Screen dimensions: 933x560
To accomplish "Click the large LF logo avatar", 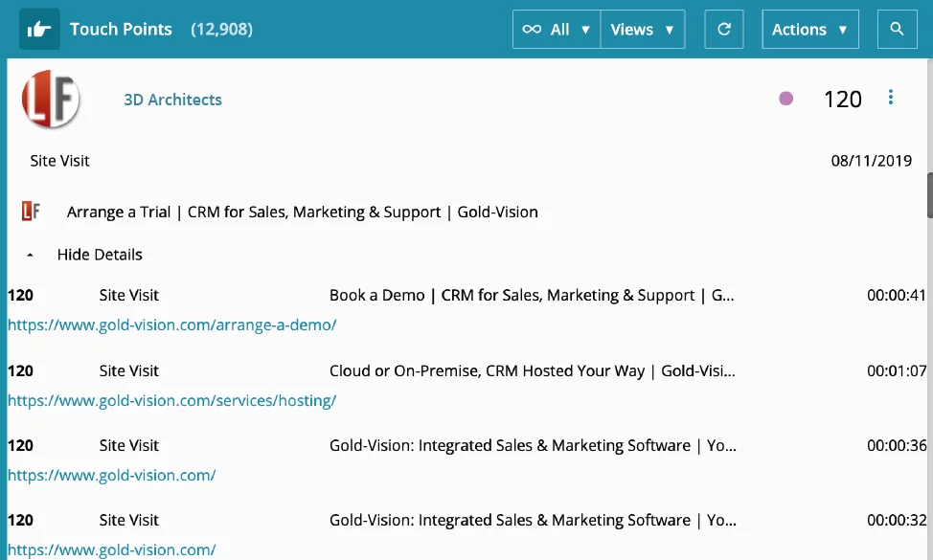I will click(x=51, y=100).
